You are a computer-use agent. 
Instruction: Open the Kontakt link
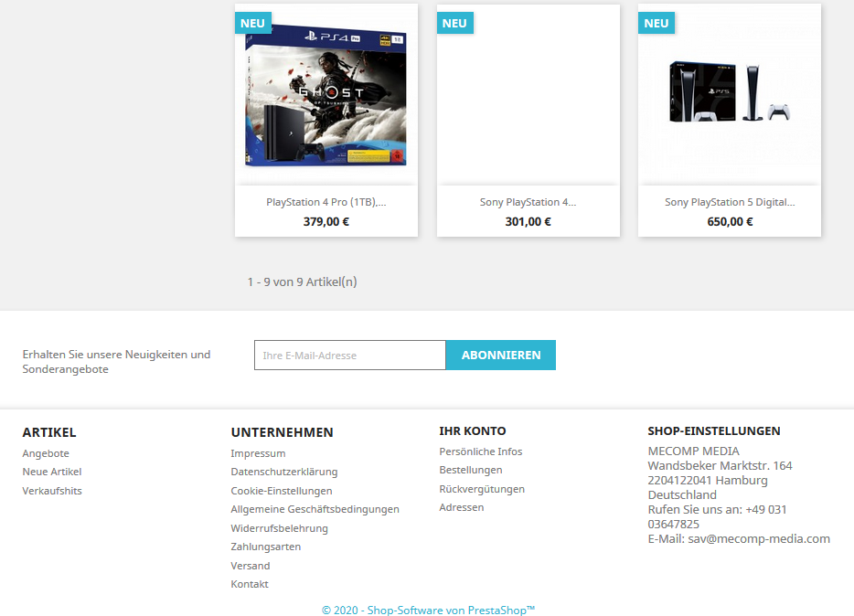250,584
